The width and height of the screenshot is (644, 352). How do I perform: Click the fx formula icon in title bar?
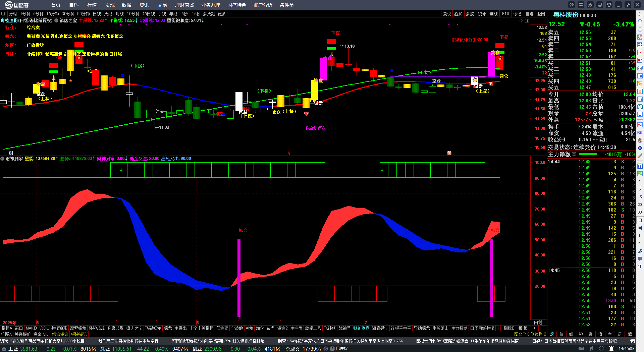pyautogui.click(x=590, y=5)
